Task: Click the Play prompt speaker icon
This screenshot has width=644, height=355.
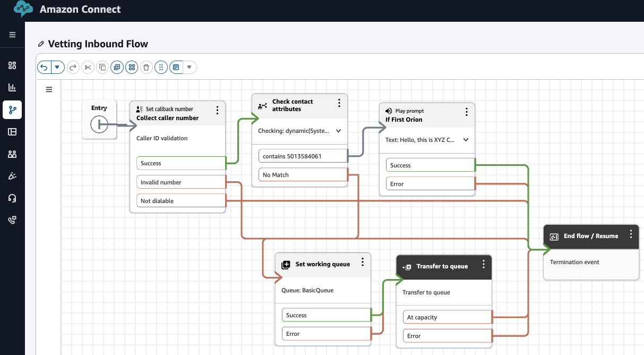Action: pos(389,111)
